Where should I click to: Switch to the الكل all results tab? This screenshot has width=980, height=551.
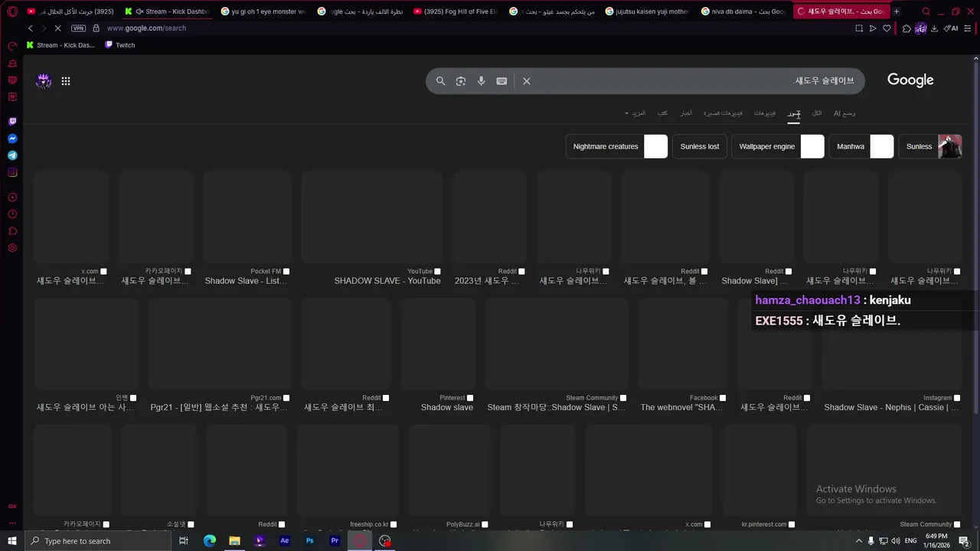(817, 113)
